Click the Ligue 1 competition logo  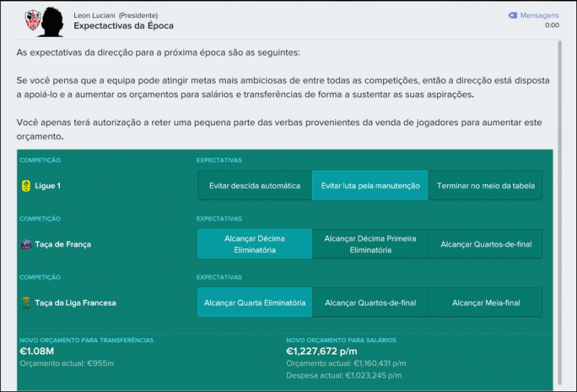pyautogui.click(x=27, y=186)
